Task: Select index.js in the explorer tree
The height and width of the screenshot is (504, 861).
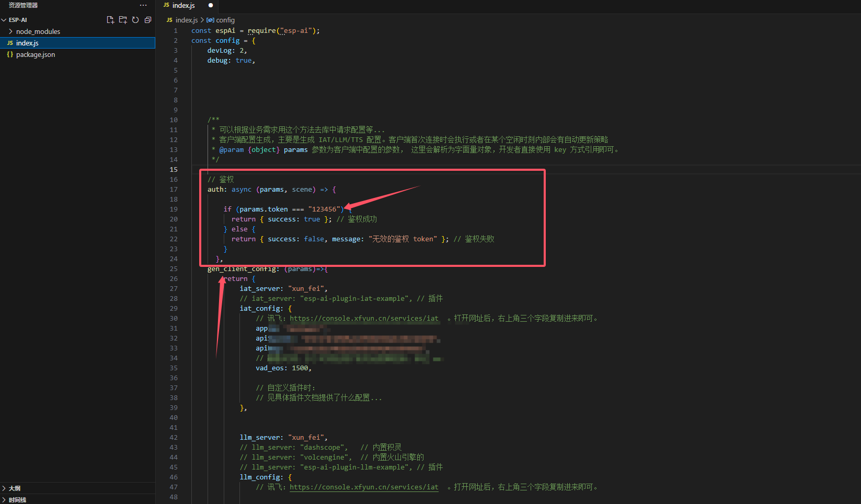Action: click(27, 43)
